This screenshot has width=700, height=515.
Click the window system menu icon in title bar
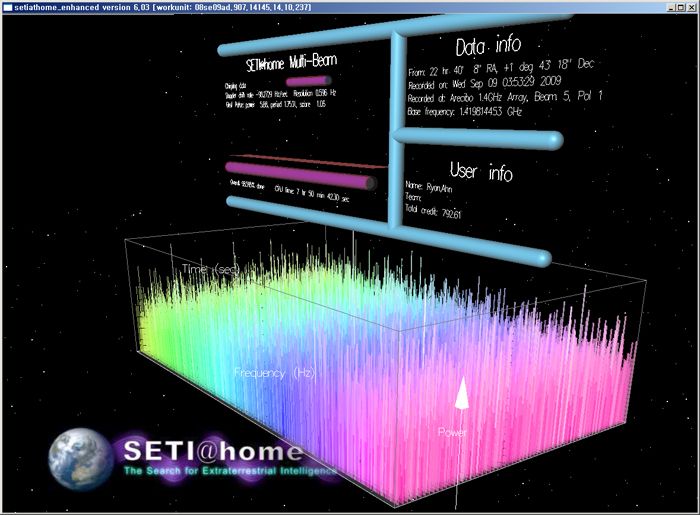[x=7, y=7]
